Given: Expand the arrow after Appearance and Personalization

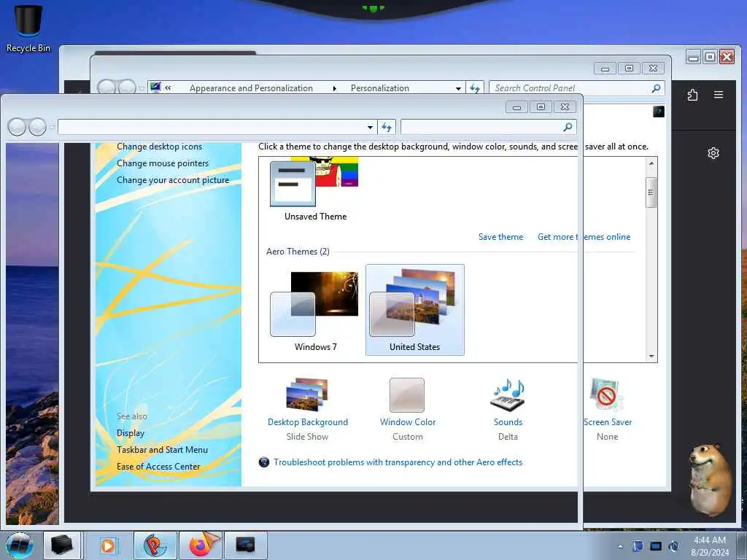Looking at the screenshot, I should pyautogui.click(x=334, y=88).
